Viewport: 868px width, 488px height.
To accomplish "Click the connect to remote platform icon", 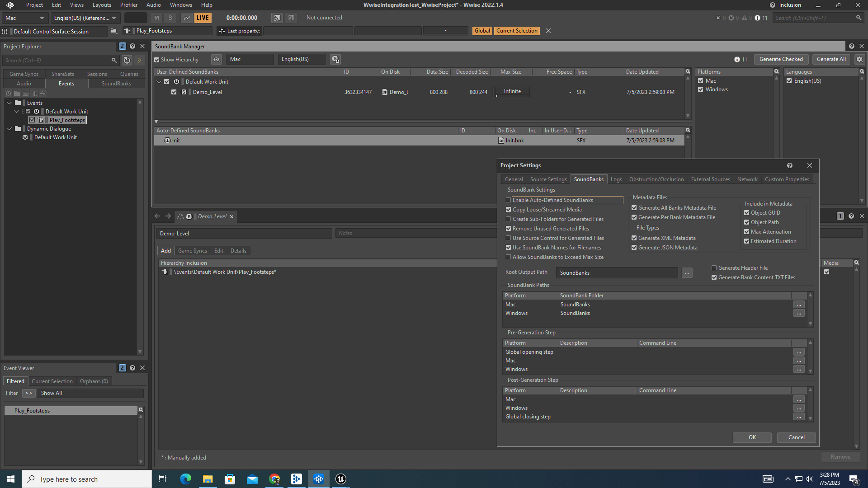I will 277,18.
